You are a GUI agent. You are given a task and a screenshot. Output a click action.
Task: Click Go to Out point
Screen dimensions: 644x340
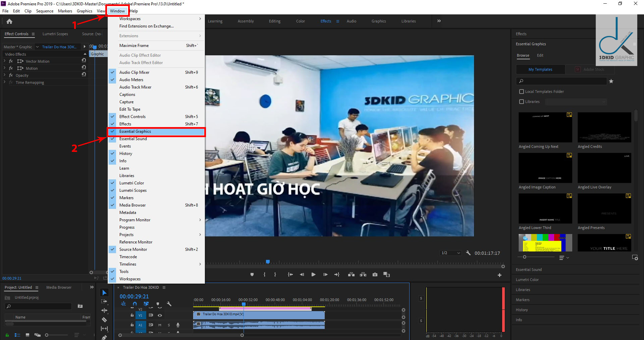(337, 275)
